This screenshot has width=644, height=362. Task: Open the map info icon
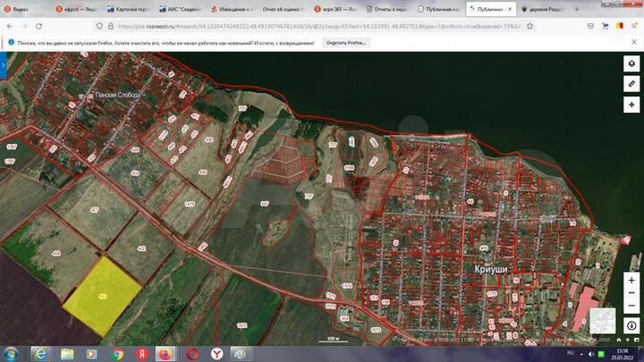click(x=631, y=324)
